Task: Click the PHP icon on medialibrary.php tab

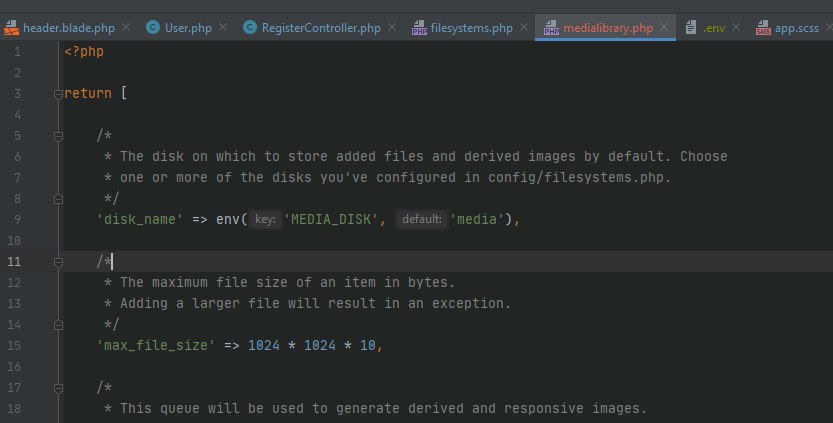Action: pos(551,28)
